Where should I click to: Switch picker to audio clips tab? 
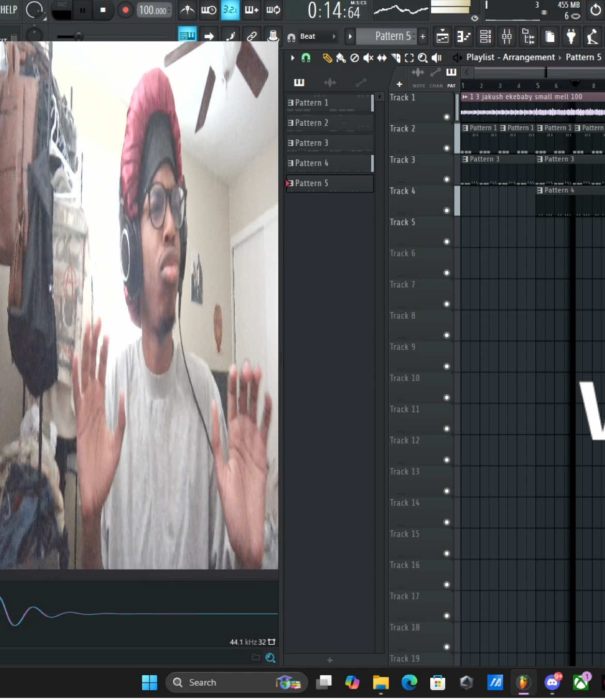(329, 82)
